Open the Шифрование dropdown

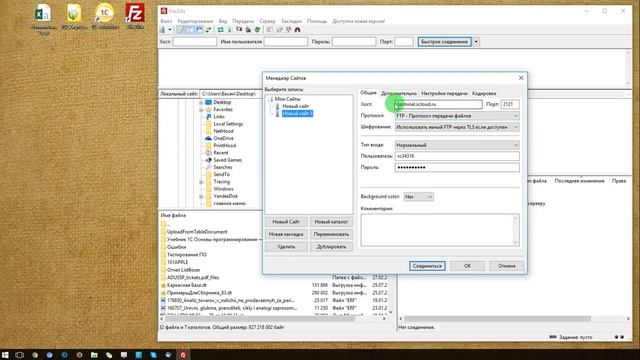point(457,127)
